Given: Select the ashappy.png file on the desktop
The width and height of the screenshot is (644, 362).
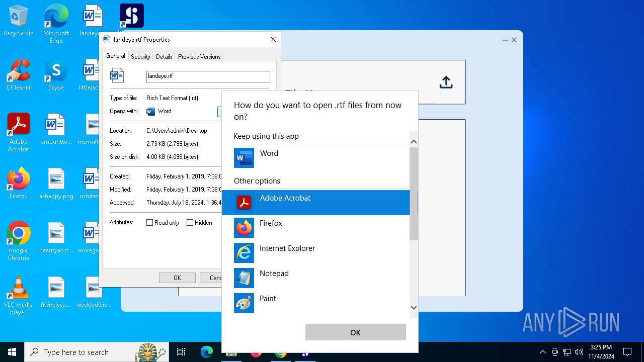Looking at the screenshot, I should (56, 184).
